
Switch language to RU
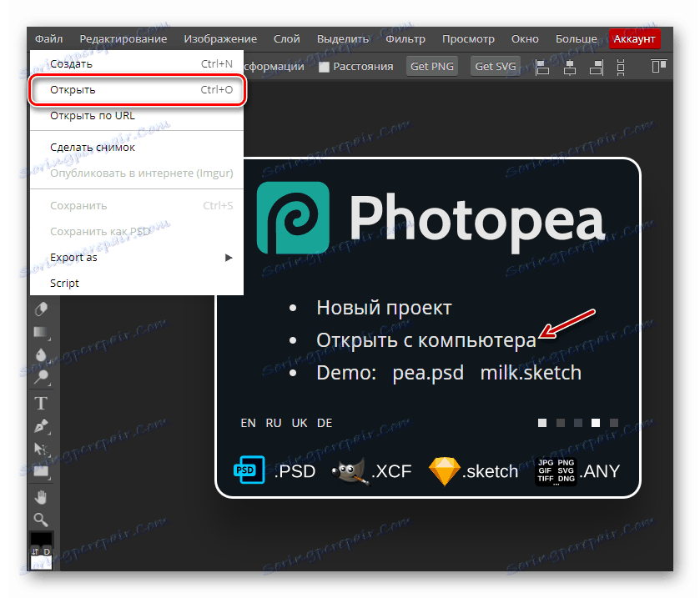274,423
